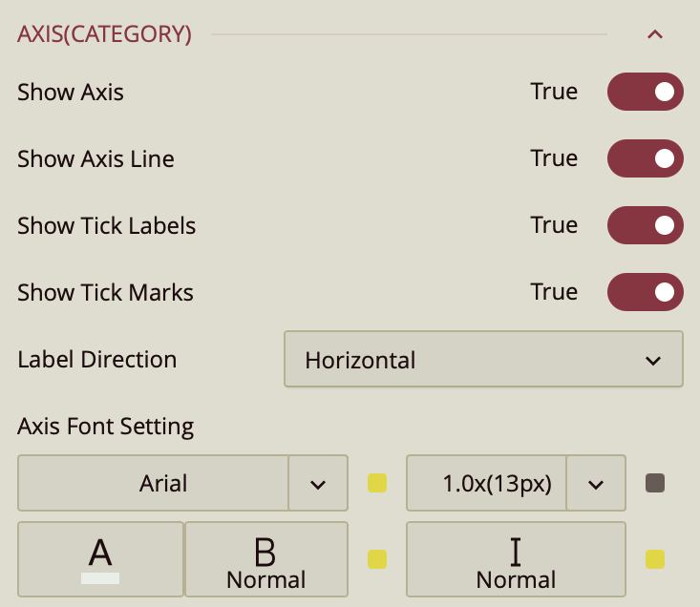This screenshot has width=700, height=607.
Task: Collapse the AXIS(CATEGORY) section chevron
Action: click(654, 34)
